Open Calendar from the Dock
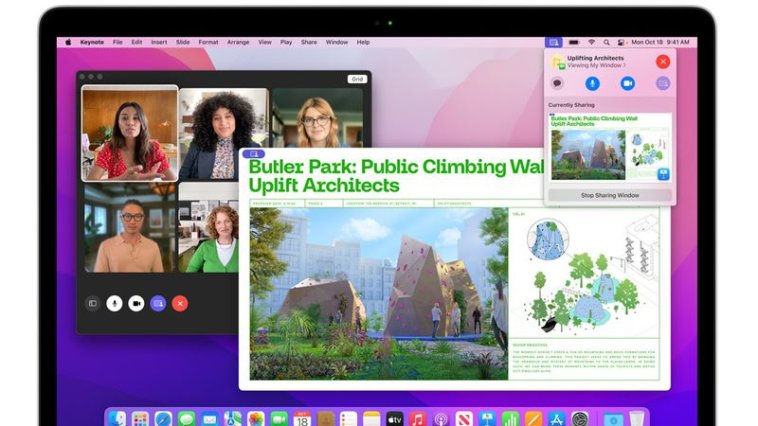 [302, 419]
